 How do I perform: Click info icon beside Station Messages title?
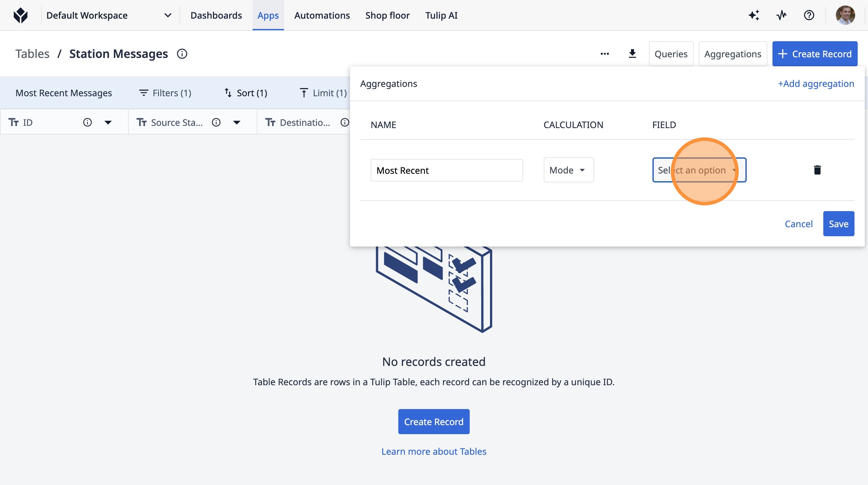[x=182, y=54]
